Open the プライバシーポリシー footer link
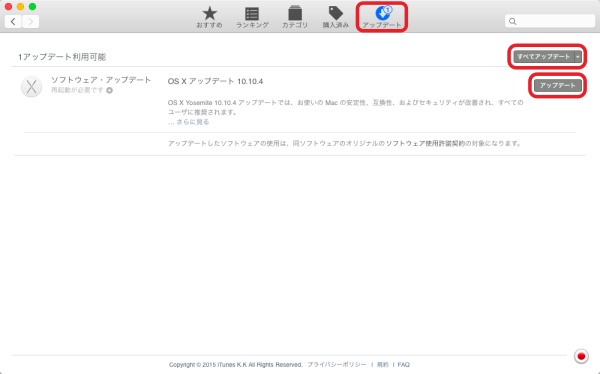This screenshot has width=600, height=374. point(337,364)
